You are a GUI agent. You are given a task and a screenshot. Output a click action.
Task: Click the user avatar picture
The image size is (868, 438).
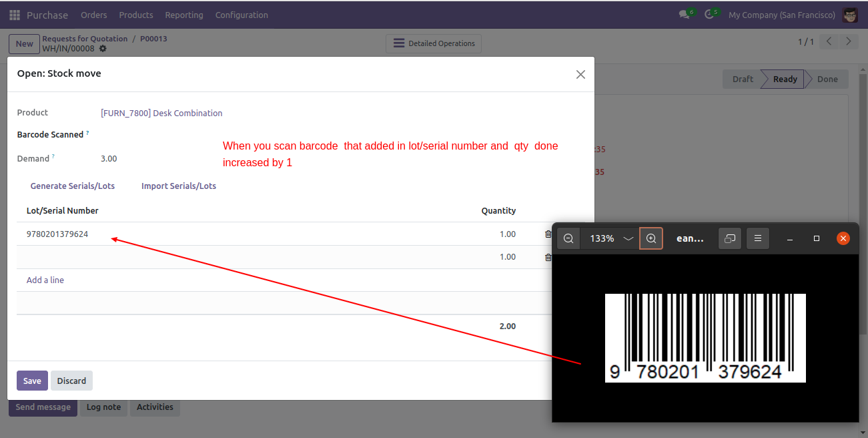[x=850, y=15]
